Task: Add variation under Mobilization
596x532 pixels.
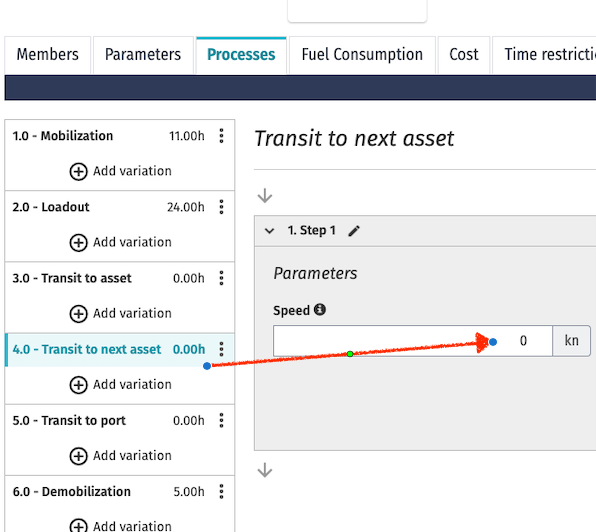Action: click(120, 171)
